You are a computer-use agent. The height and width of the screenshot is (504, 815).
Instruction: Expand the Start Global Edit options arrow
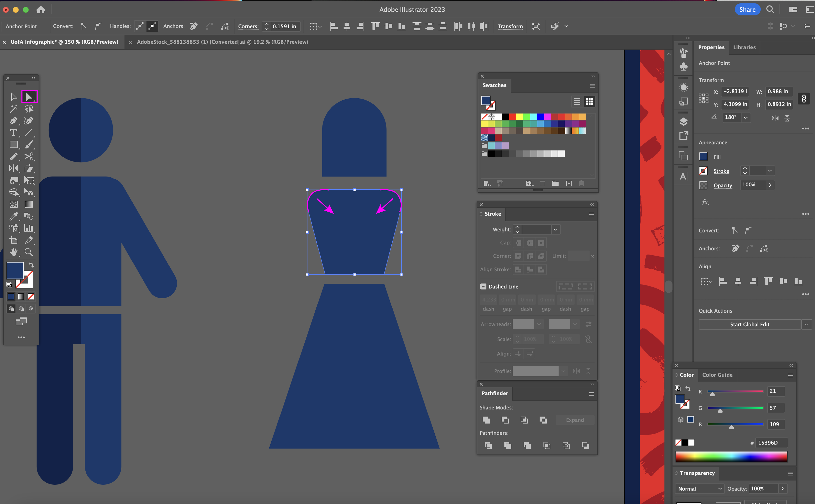806,324
